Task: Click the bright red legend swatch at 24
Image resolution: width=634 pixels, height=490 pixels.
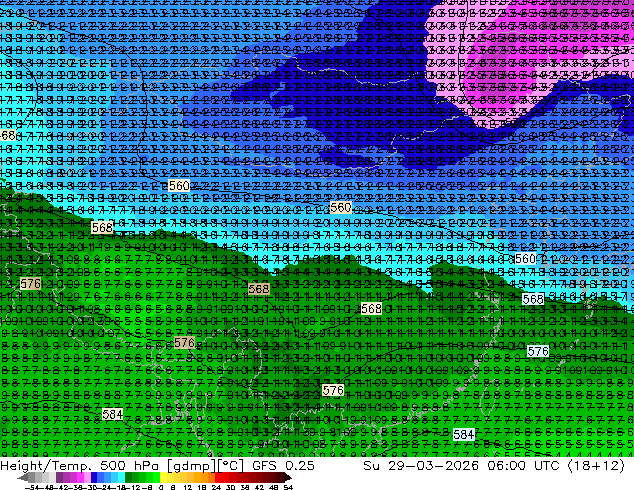Action: (218, 477)
